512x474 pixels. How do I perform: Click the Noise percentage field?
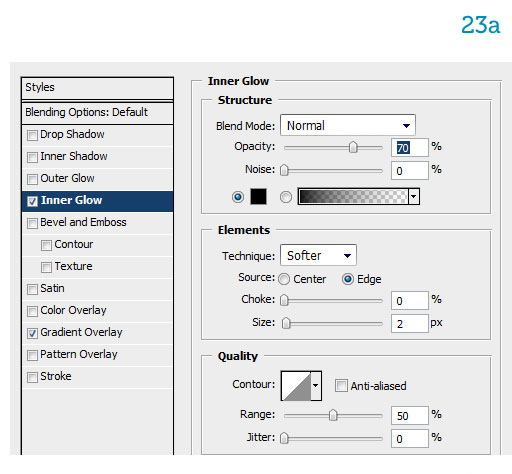click(410, 171)
